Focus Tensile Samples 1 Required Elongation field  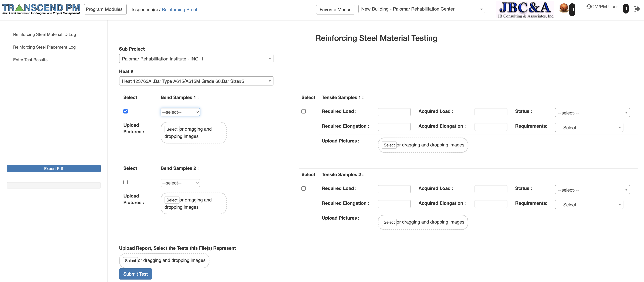point(394,127)
